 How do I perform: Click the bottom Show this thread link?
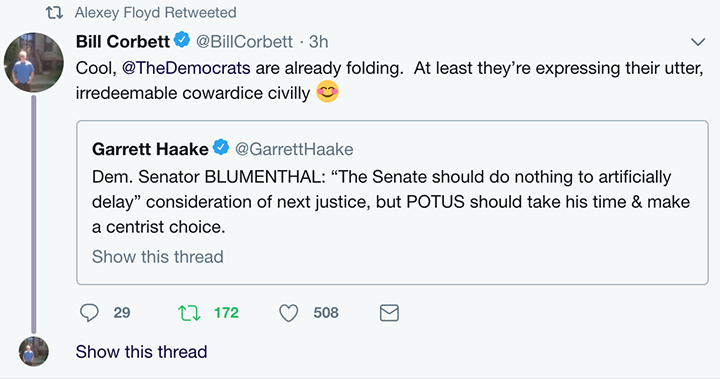coord(141,352)
